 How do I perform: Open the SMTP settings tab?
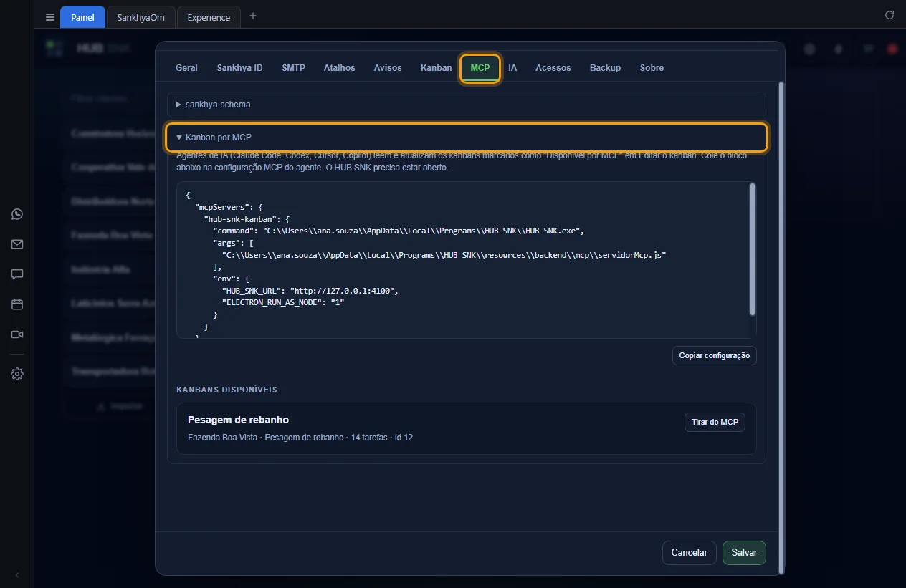(293, 68)
